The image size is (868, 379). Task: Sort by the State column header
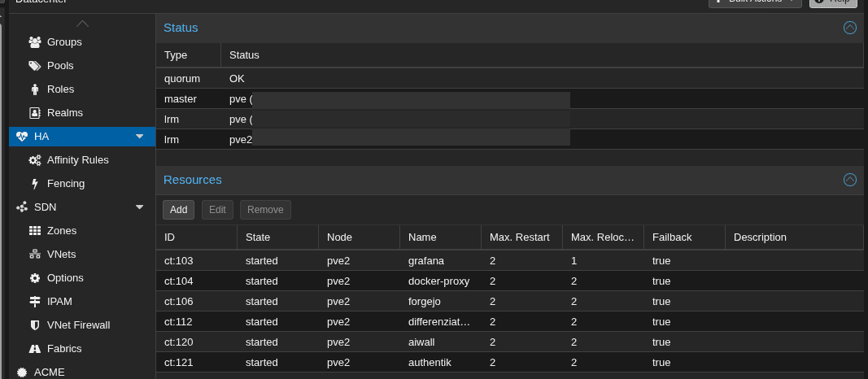tap(278, 237)
